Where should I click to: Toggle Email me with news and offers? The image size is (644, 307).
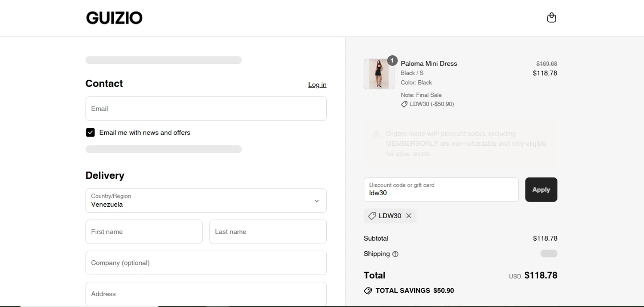[90, 132]
